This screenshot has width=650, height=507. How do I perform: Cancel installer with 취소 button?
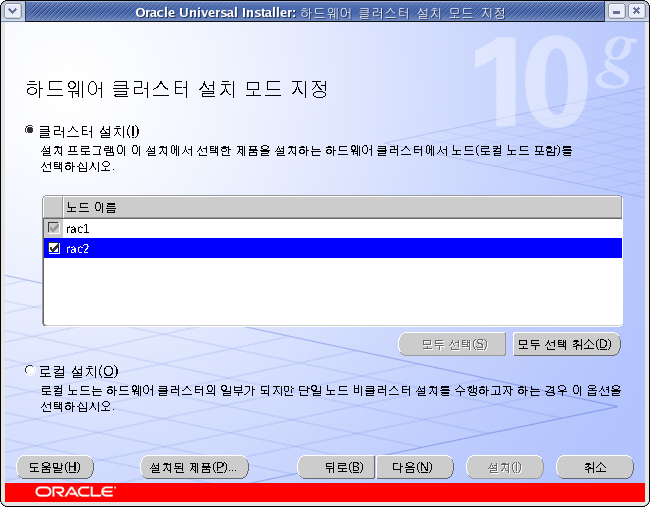pyautogui.click(x=595, y=467)
